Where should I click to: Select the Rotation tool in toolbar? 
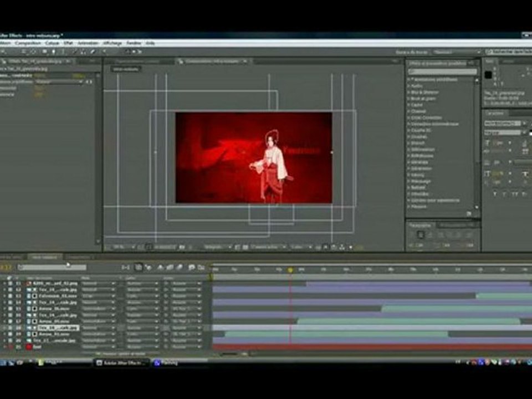tap(33, 52)
